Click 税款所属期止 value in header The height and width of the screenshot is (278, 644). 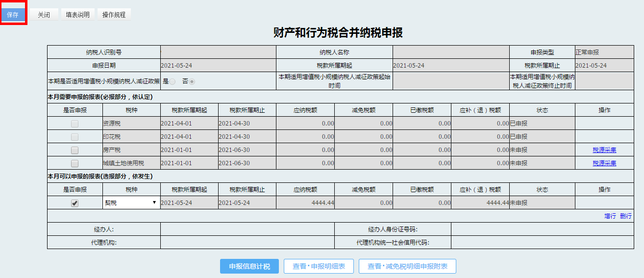tap(591, 66)
